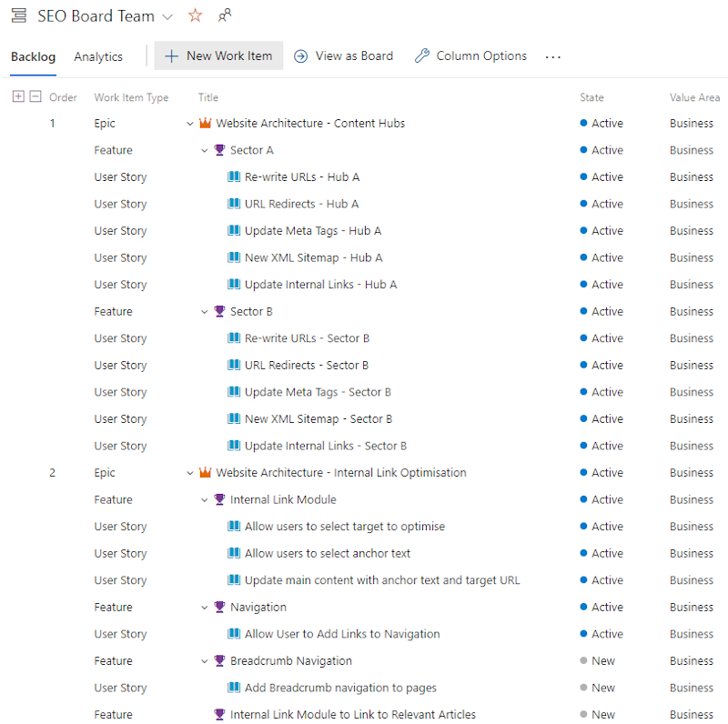Collapse the Internal Link Module feature
The height and width of the screenshot is (724, 728).
tap(205, 500)
